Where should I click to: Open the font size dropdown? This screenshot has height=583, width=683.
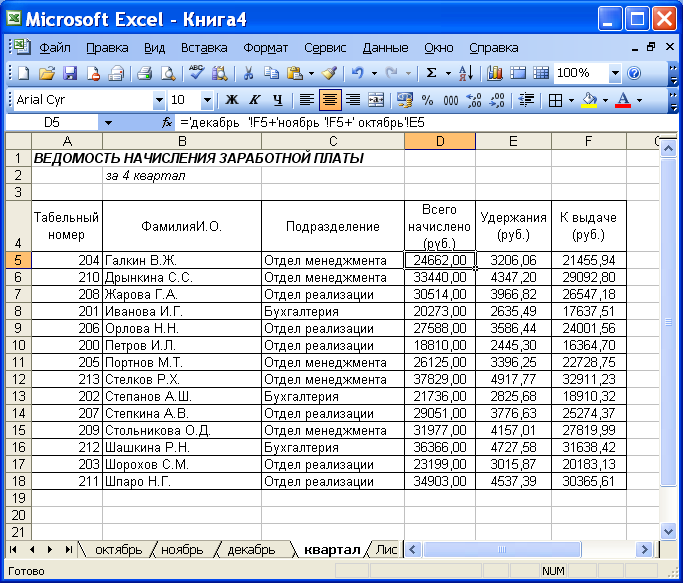point(207,101)
